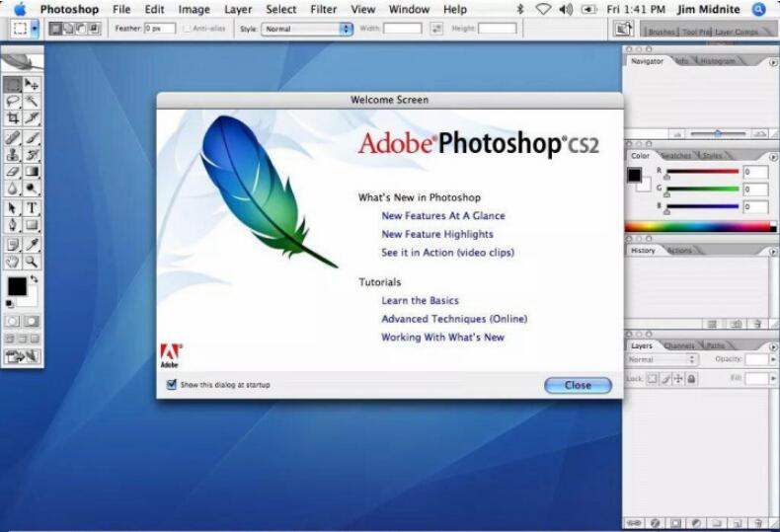Click the add layer style icon
The width and height of the screenshot is (780, 532).
pyautogui.click(x=656, y=523)
